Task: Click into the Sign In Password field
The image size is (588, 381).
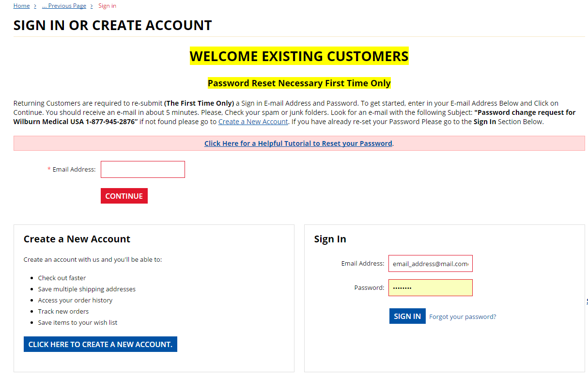Action: pos(430,288)
